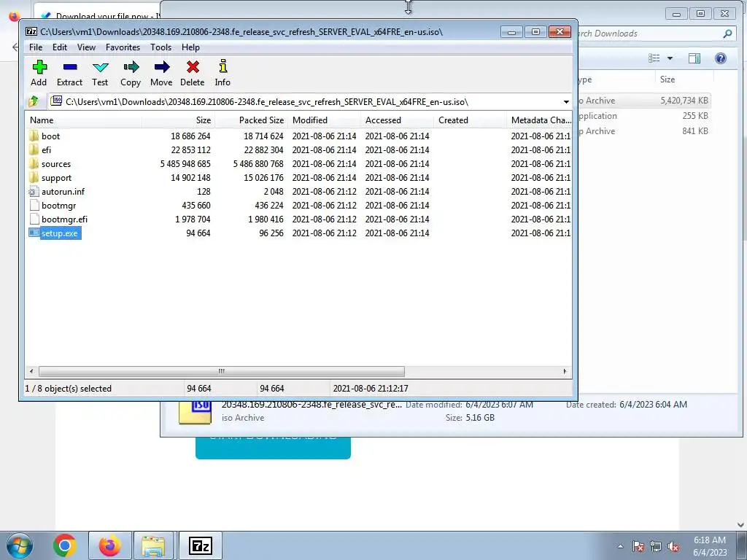This screenshot has width=747, height=560.
Task: Select the Move toolbar icon
Action: (x=161, y=66)
